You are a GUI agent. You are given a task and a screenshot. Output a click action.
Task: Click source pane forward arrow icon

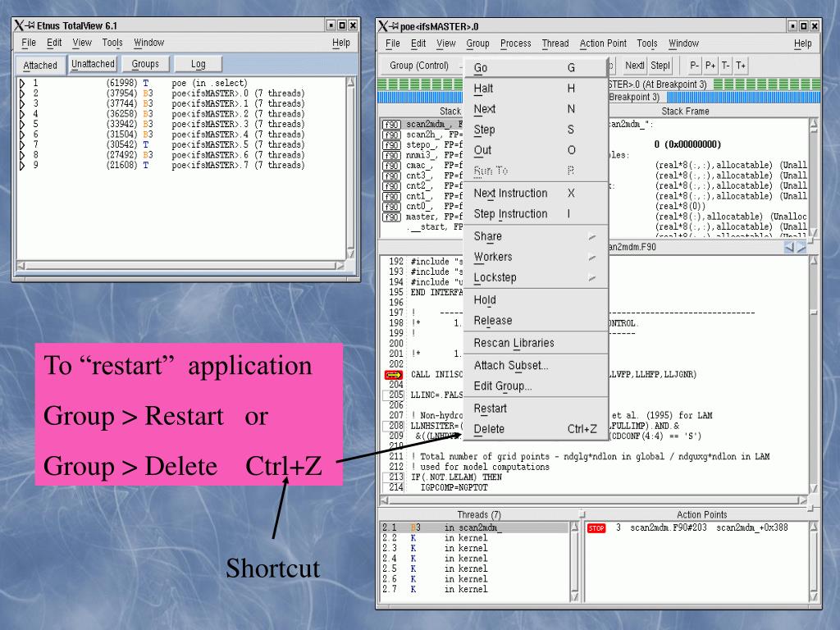[801, 247]
